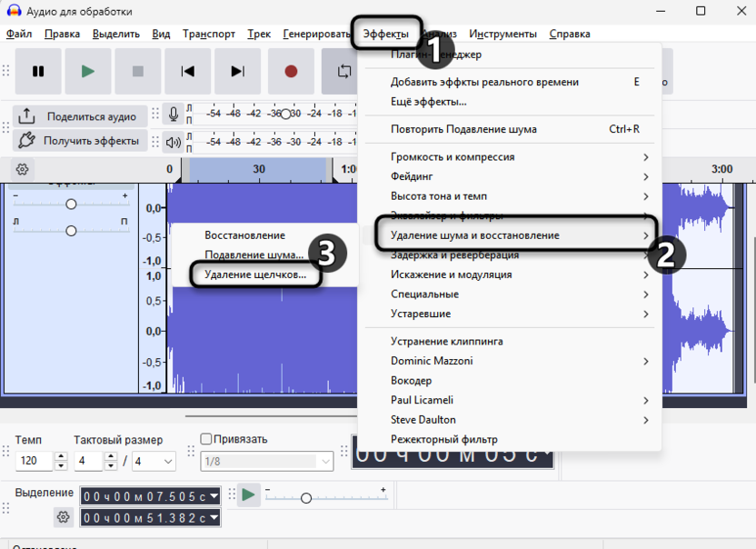The width and height of the screenshot is (756, 549).
Task: Click the Поделиться аудио button
Action: coord(79,116)
